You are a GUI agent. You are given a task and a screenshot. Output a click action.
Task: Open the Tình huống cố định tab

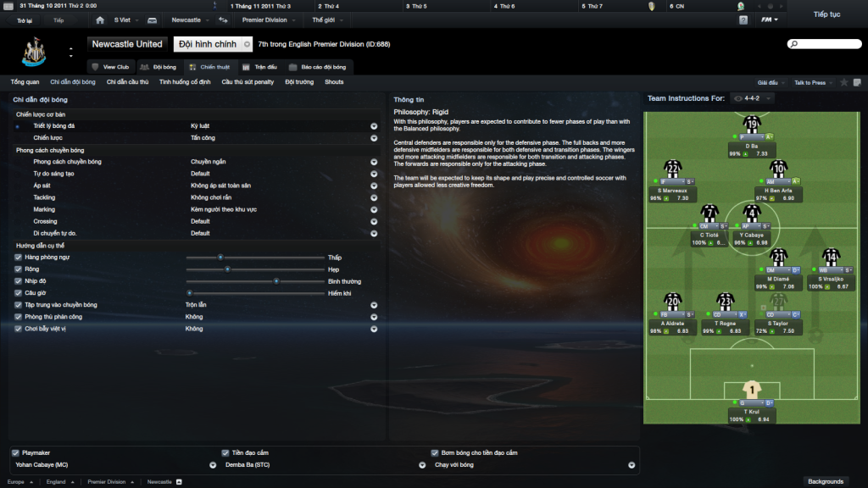coord(185,82)
